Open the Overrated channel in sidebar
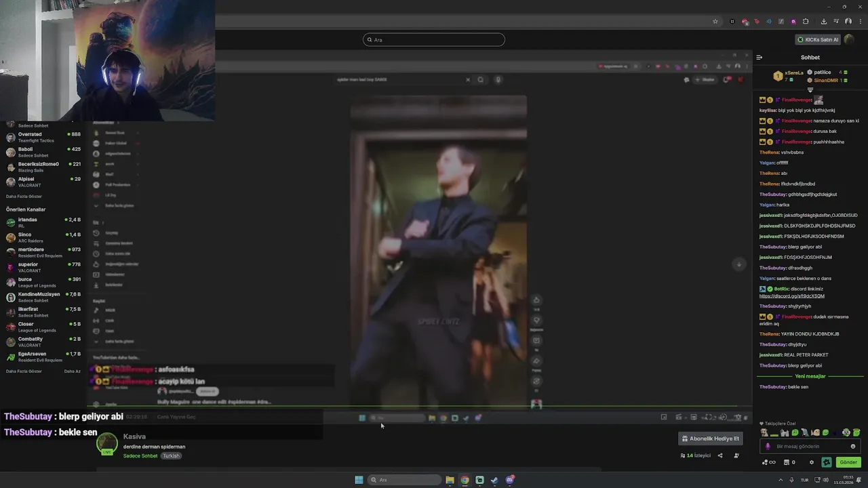Image resolution: width=868 pixels, height=488 pixels. point(43,137)
